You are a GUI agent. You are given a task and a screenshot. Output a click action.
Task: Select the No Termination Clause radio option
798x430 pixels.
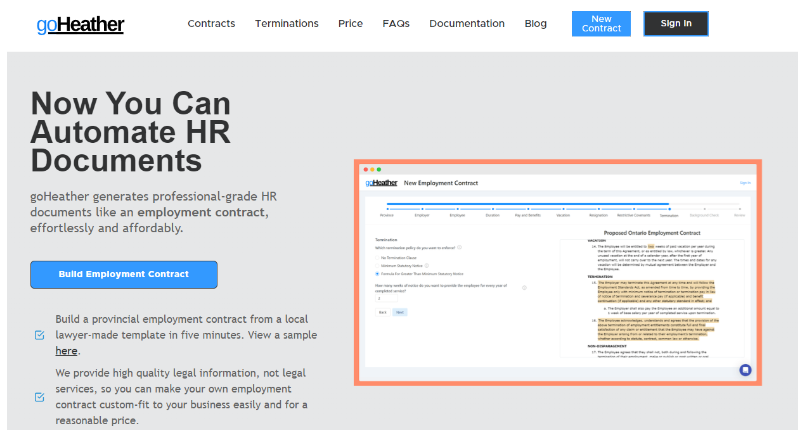(376, 256)
